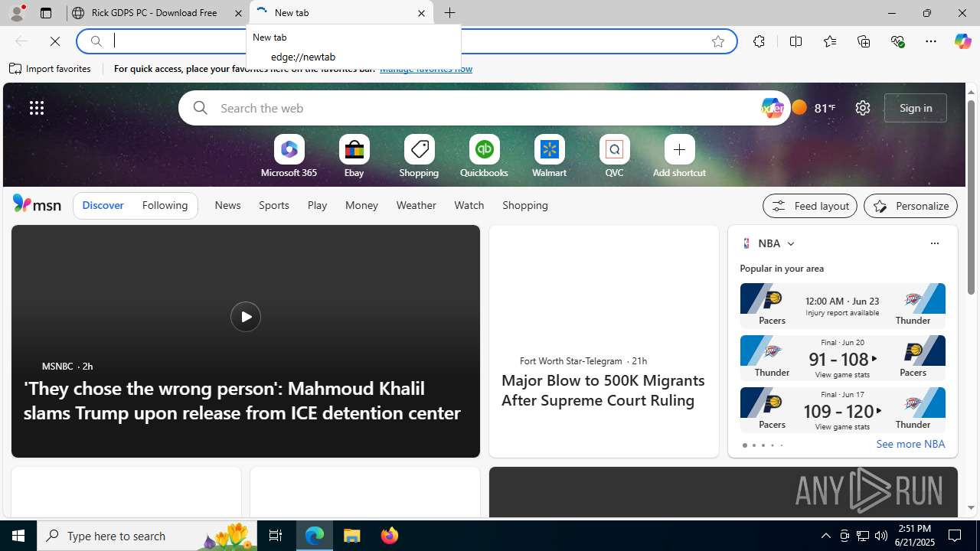Open the Ebay shortcut

pyautogui.click(x=354, y=157)
